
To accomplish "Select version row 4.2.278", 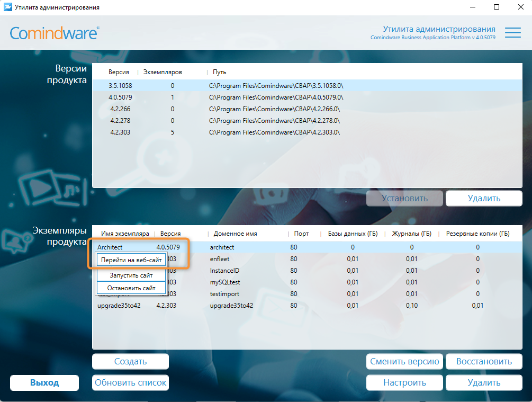I will click(x=307, y=121).
